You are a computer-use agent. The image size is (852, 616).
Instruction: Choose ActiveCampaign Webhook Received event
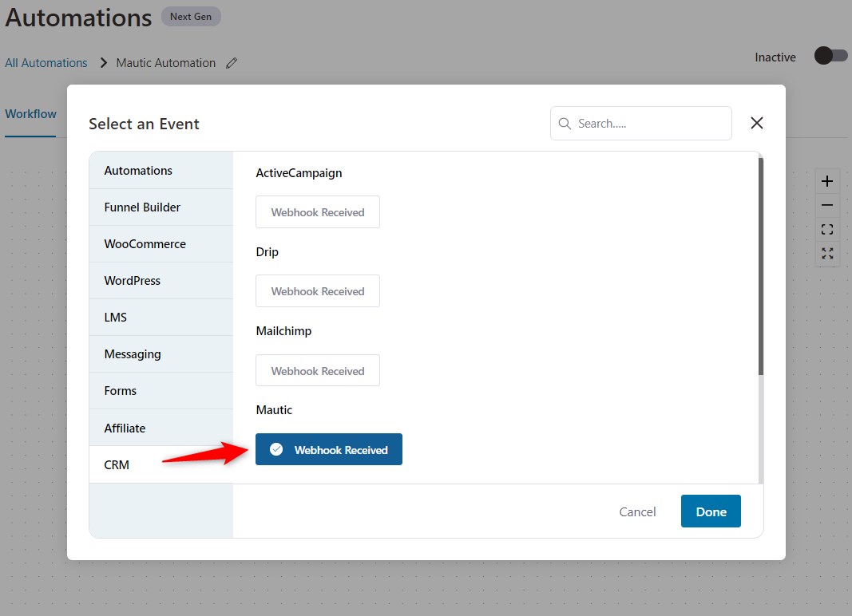(x=318, y=212)
